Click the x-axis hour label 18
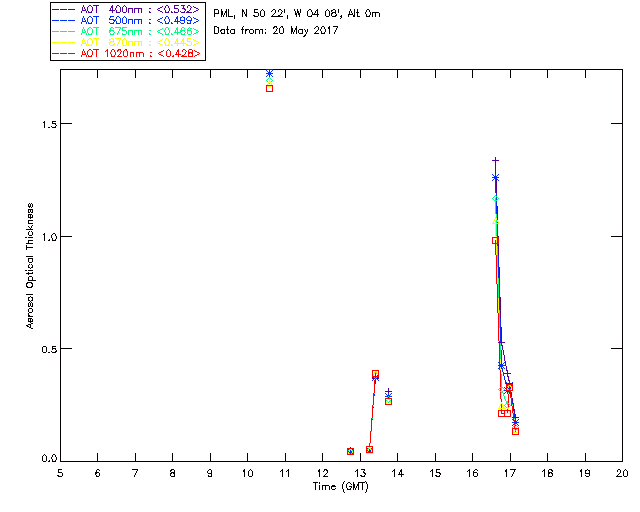640x512 pixels. [x=548, y=473]
